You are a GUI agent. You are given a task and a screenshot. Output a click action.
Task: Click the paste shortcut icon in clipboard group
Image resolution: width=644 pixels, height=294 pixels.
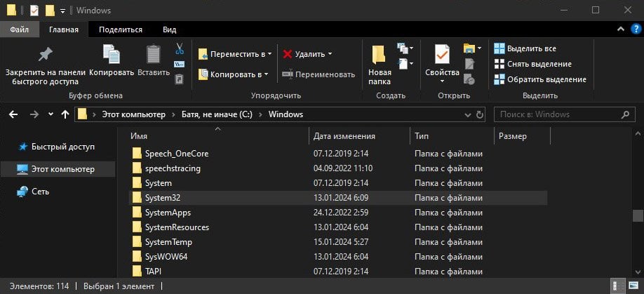coord(180,79)
